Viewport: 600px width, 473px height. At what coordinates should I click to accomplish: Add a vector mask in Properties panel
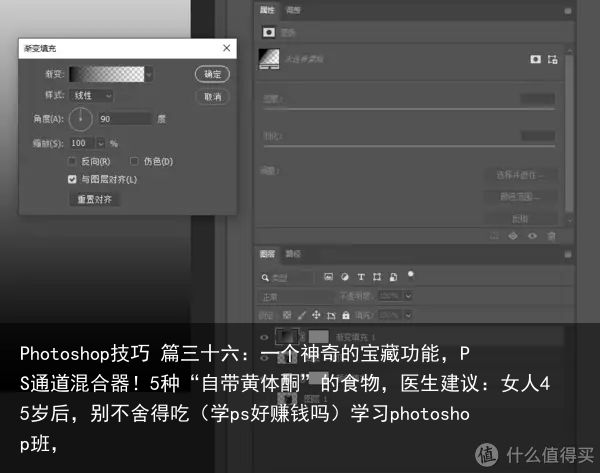pyautogui.click(x=552, y=59)
